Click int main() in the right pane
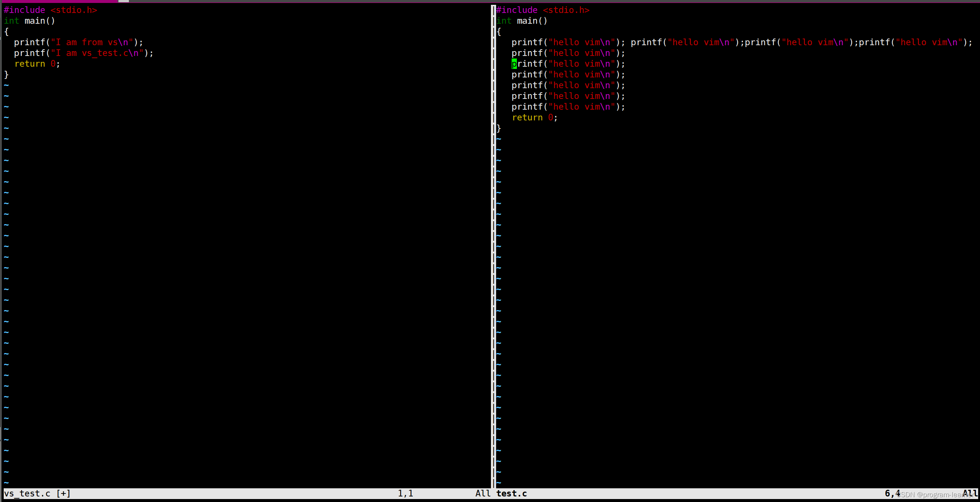This screenshot has height=502, width=980. pyautogui.click(x=522, y=20)
